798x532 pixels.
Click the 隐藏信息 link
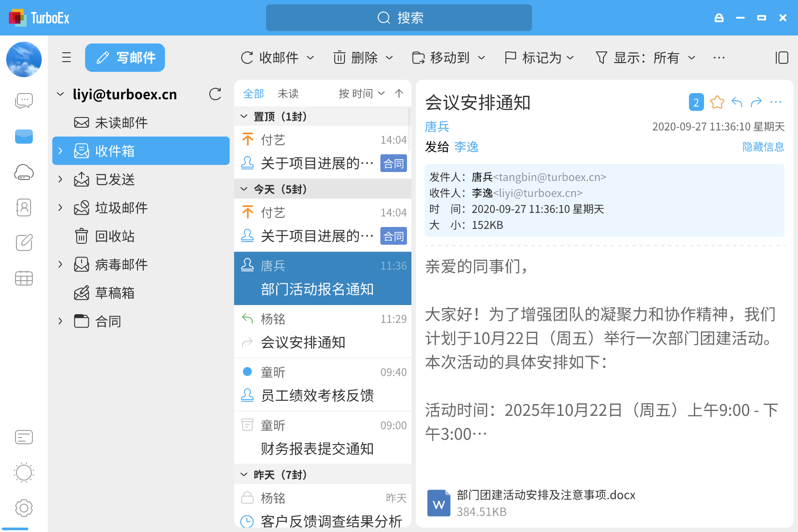pos(763,147)
